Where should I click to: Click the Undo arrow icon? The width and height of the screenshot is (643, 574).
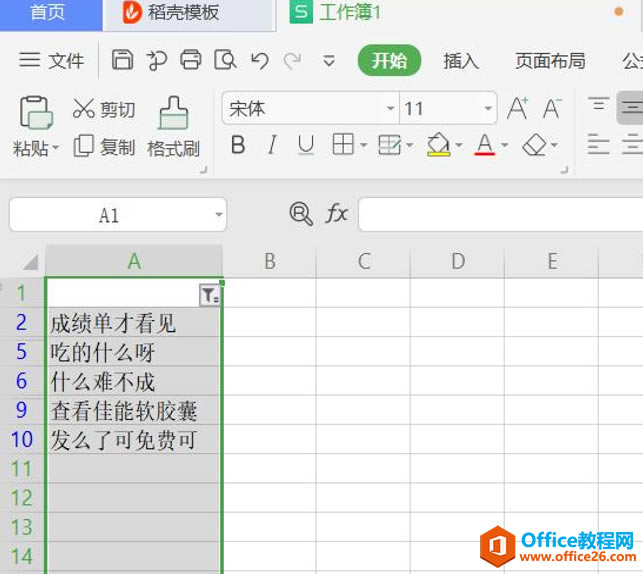(x=260, y=61)
